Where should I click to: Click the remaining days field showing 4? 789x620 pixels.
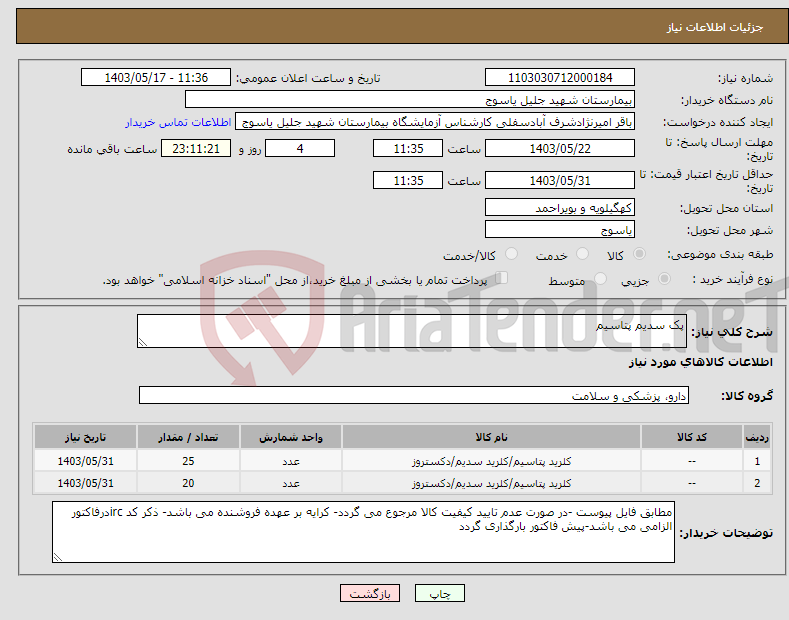coord(300,148)
